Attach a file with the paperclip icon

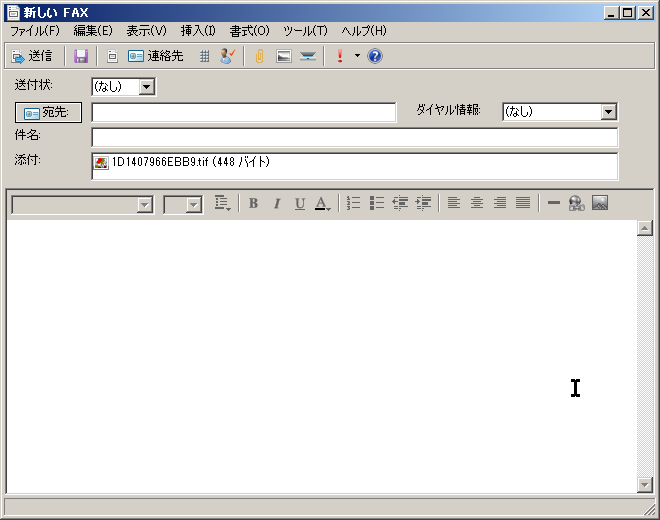[259, 56]
